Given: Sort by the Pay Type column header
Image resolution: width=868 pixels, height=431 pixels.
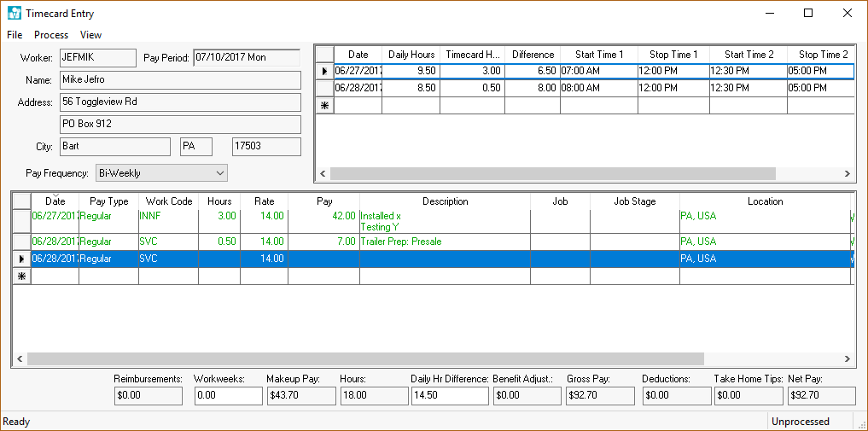Looking at the screenshot, I should [x=108, y=201].
